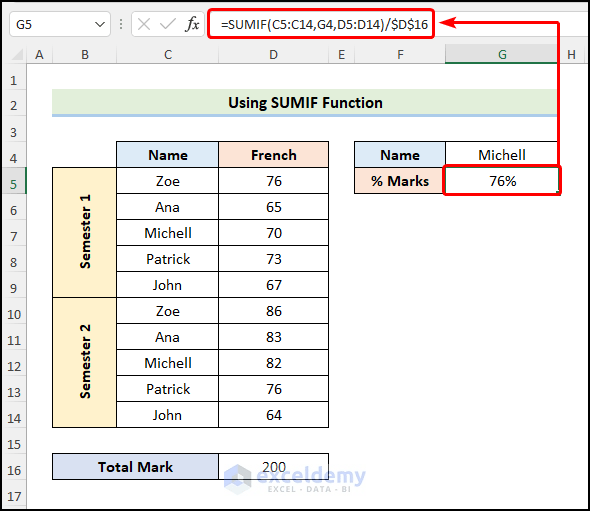The height and width of the screenshot is (511, 590).
Task: Click the Select All corner triangle
Action: tap(17, 55)
